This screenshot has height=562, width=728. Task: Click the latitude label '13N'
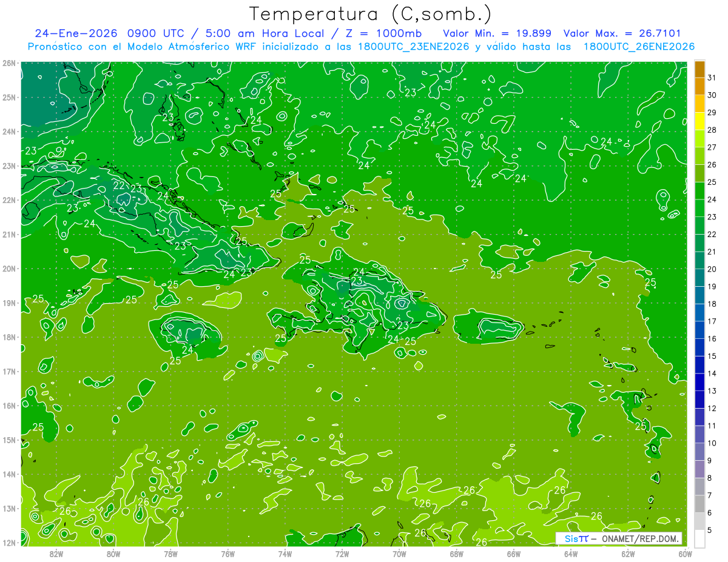9,508
